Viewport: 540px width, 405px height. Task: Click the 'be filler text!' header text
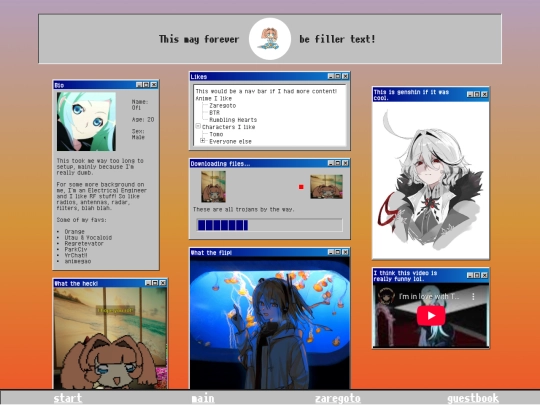(x=337, y=39)
